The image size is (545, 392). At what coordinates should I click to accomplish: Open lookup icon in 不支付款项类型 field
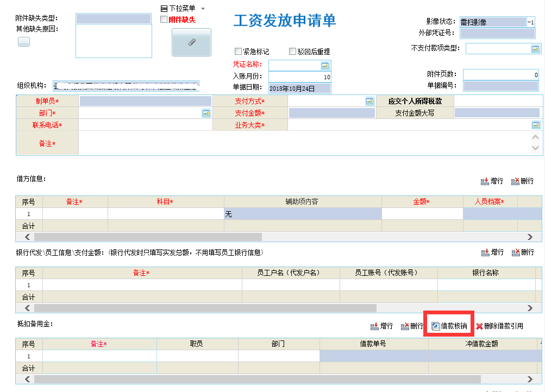[536, 49]
